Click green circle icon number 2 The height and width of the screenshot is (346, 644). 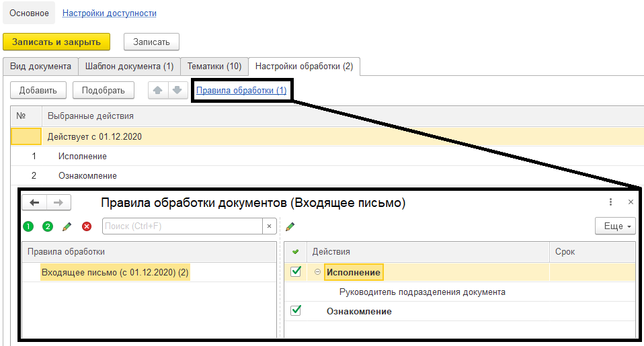pos(48,226)
